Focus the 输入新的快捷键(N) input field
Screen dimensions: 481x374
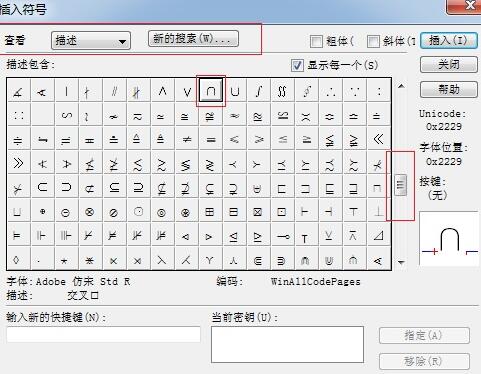click(103, 334)
